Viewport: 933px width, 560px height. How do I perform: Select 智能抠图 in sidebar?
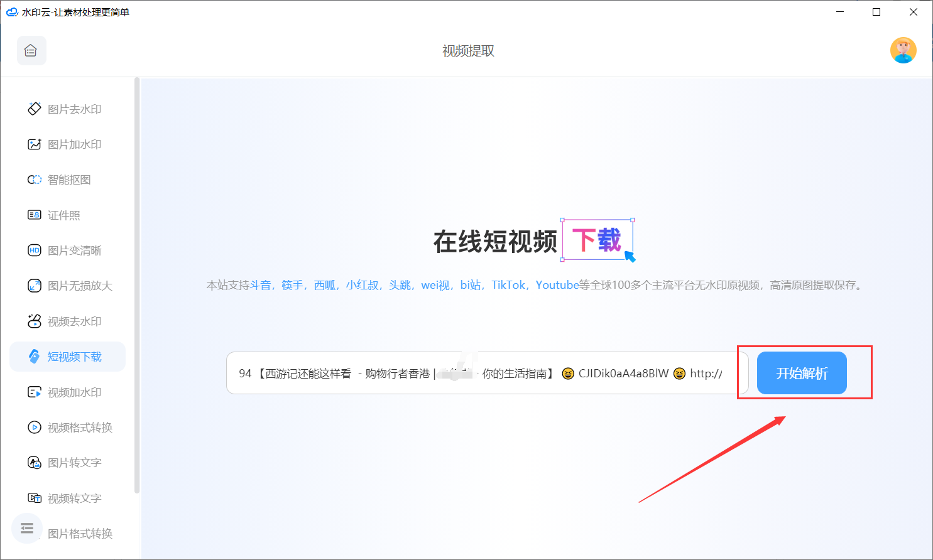[67, 180]
